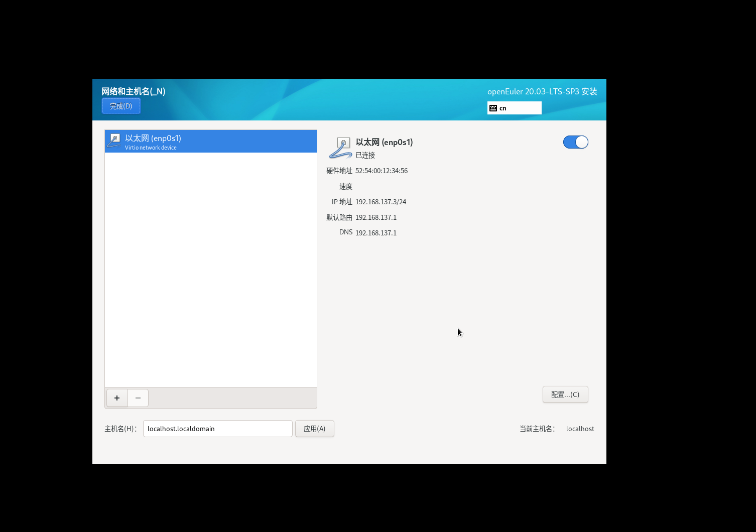Click 应用(A) to apply hostname
Image resolution: width=756 pixels, height=532 pixels.
pyautogui.click(x=315, y=428)
